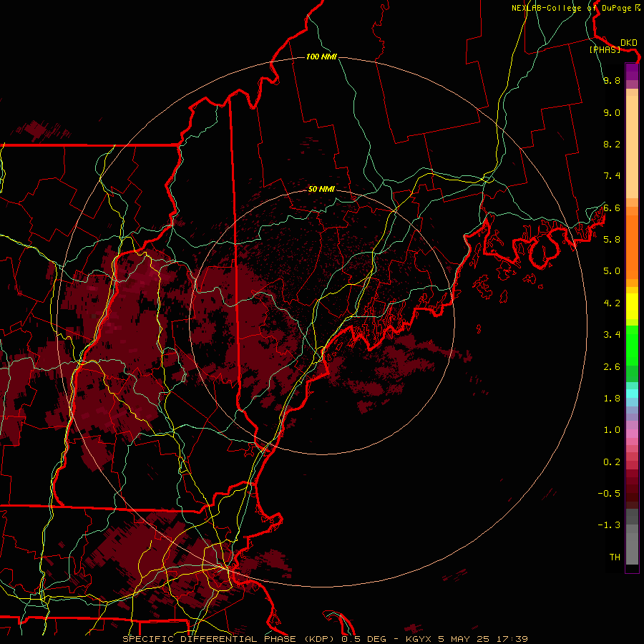The image size is (644, 644).
Task: Click the 3.4 scale value
Action: pos(612,334)
